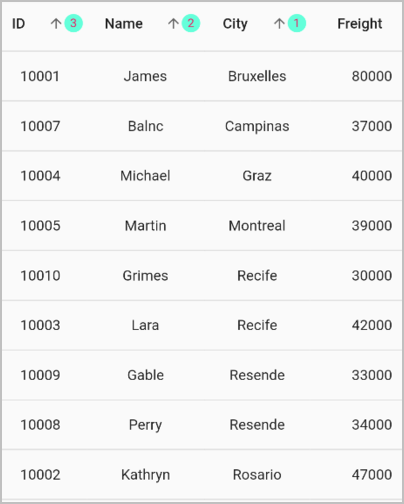
Task: Click the sort order badge numbered 3
Action: coord(73,23)
